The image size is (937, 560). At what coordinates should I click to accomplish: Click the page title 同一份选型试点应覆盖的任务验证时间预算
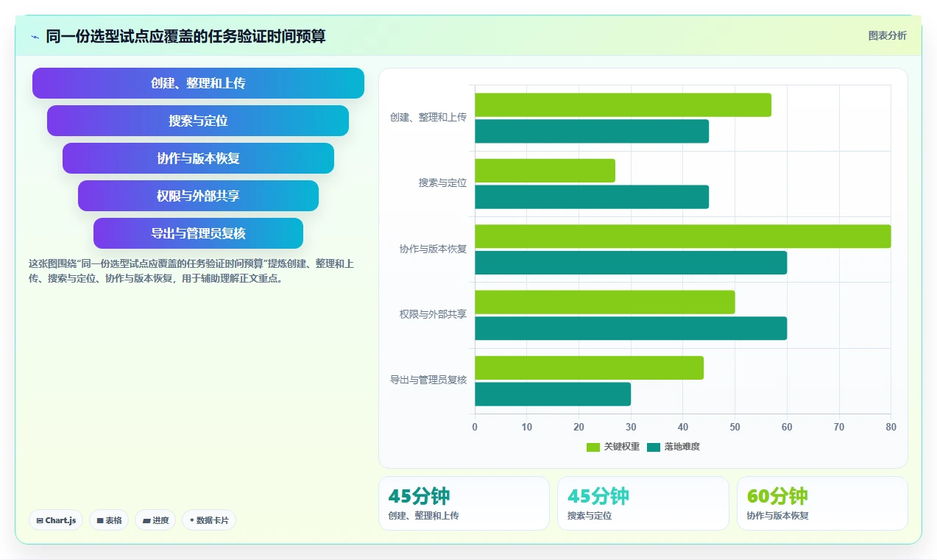(x=185, y=36)
